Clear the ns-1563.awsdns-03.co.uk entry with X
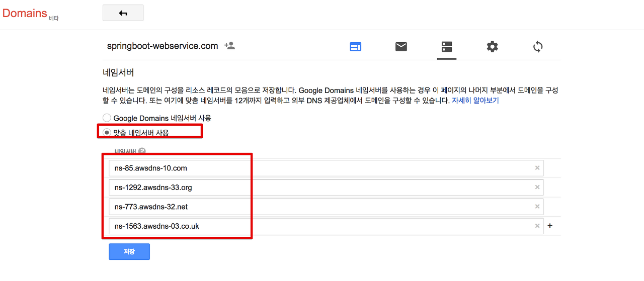The height and width of the screenshot is (281, 644). (537, 226)
